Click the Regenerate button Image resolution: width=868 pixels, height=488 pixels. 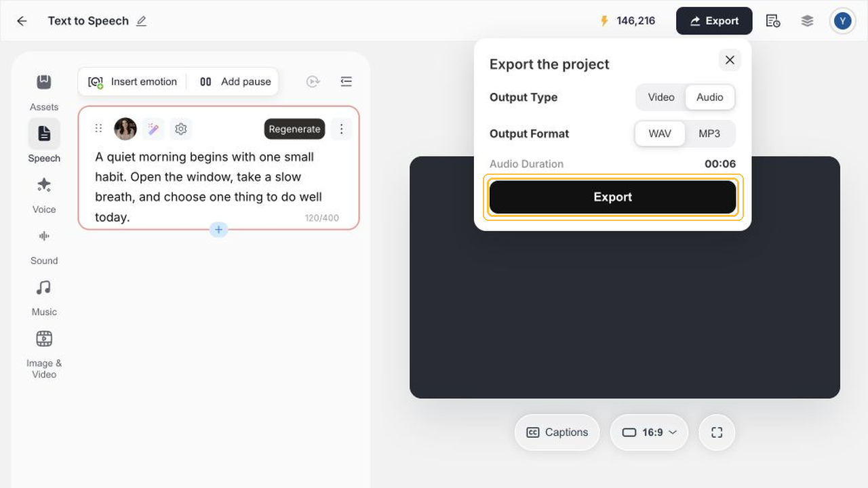coord(294,129)
